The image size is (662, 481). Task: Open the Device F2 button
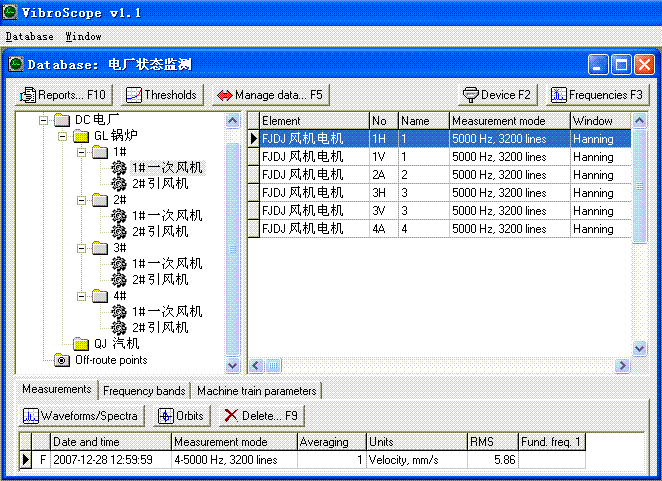(498, 95)
